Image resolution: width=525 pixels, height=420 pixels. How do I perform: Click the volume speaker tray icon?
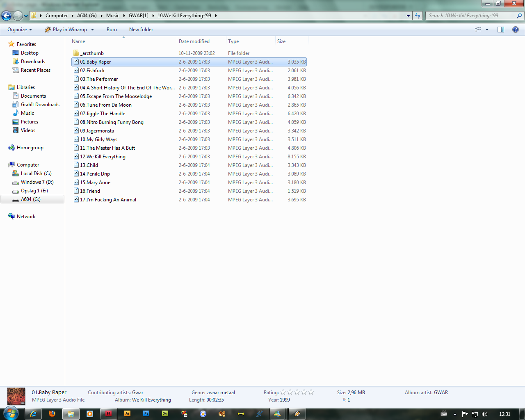click(x=485, y=414)
